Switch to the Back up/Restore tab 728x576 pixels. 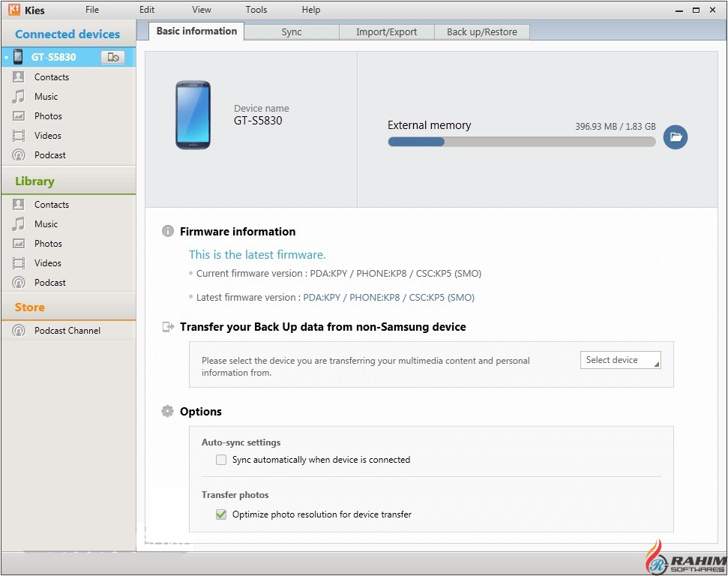point(482,32)
